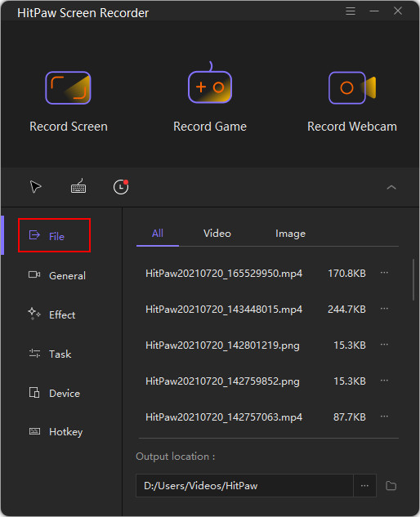Open the Device settings section
This screenshot has height=517, width=420.
(x=55, y=393)
